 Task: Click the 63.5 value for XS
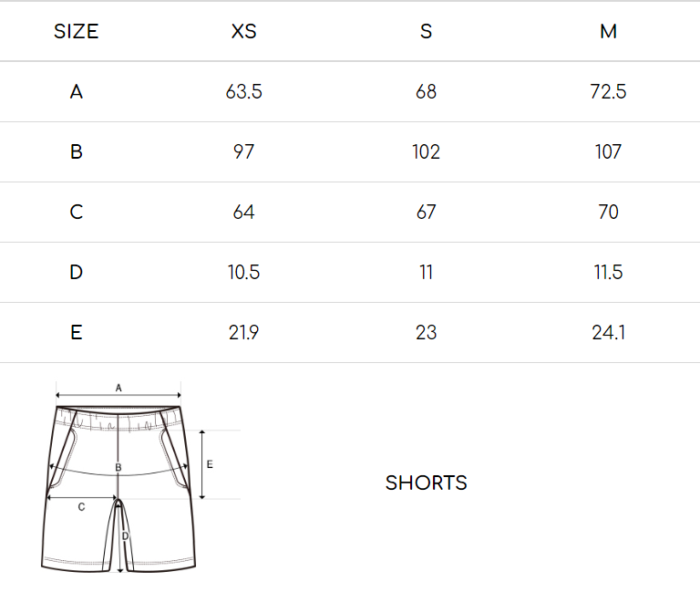[243, 91]
